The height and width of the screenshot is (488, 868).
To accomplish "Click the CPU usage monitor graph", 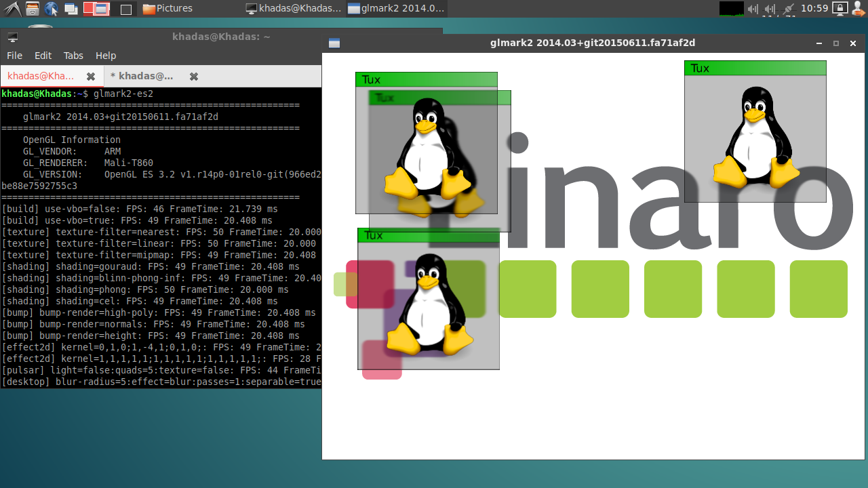I will [x=731, y=9].
